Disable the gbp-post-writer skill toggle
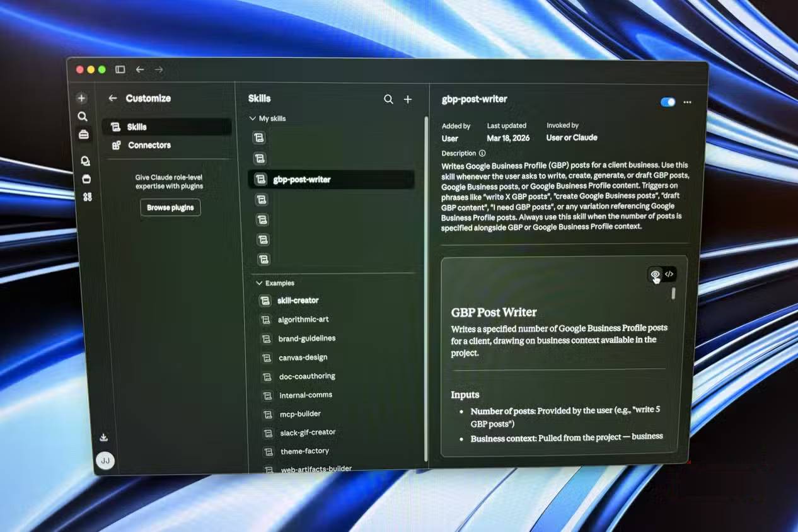 (x=668, y=102)
